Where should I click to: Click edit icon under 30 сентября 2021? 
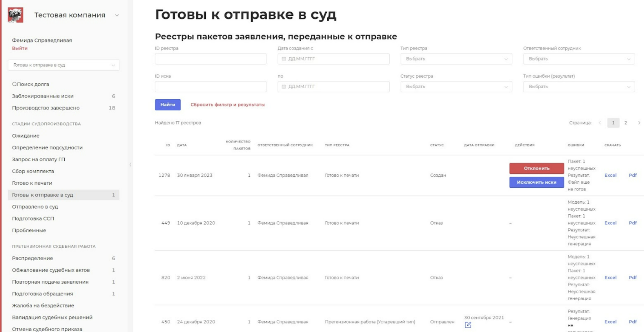[468, 325]
